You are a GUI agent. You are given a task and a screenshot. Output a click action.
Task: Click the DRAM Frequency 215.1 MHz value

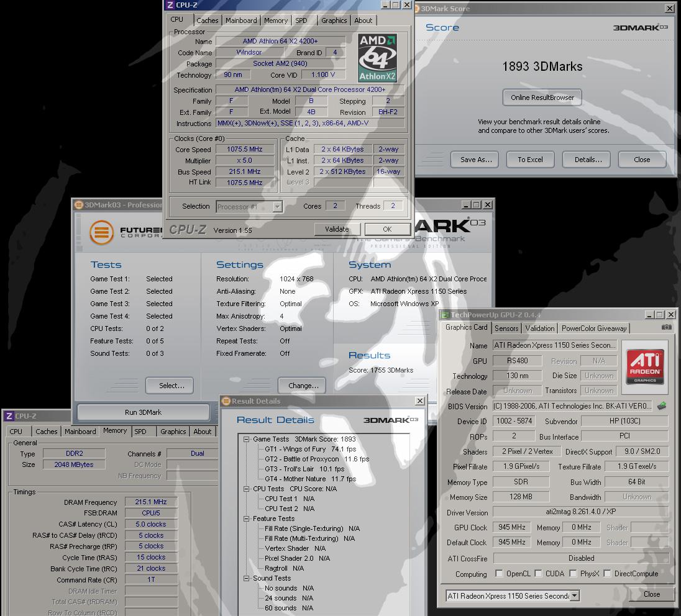tap(151, 502)
